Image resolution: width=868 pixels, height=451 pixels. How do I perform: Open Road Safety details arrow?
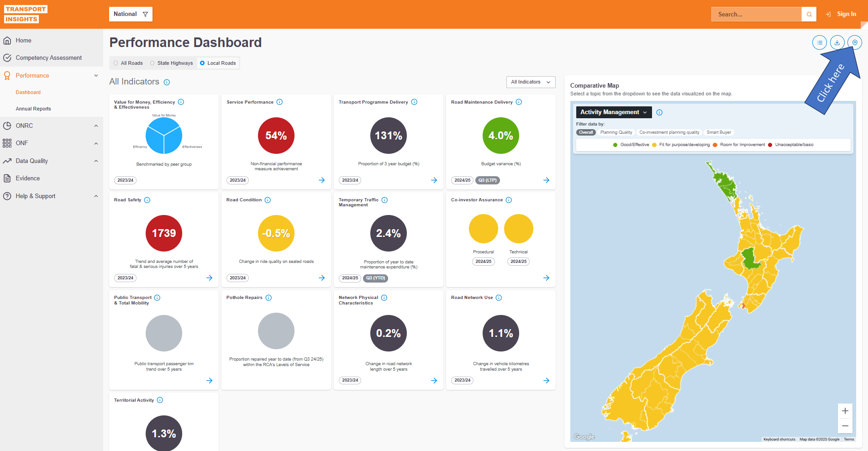209,278
